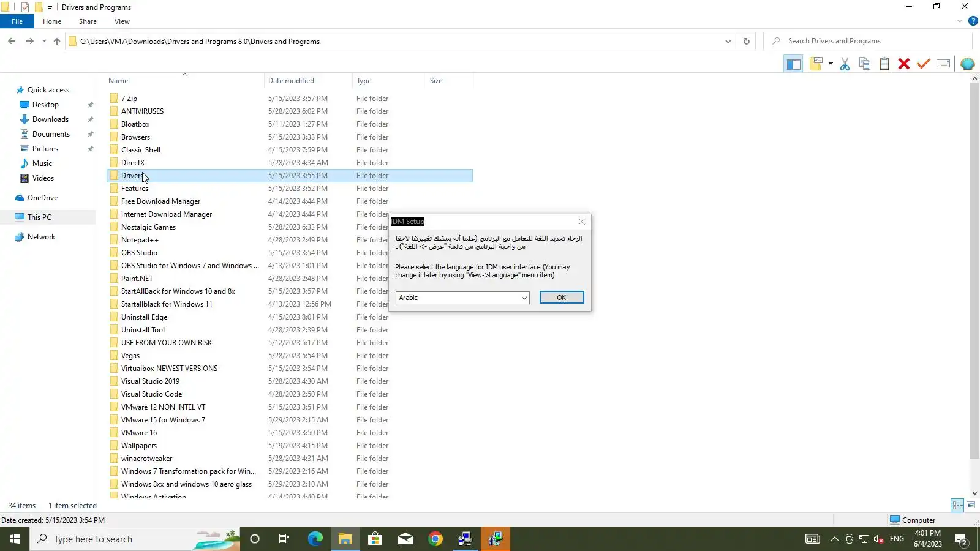Screen dimensions: 980x551
Task: Open the Windows Start menu
Action: (x=15, y=539)
